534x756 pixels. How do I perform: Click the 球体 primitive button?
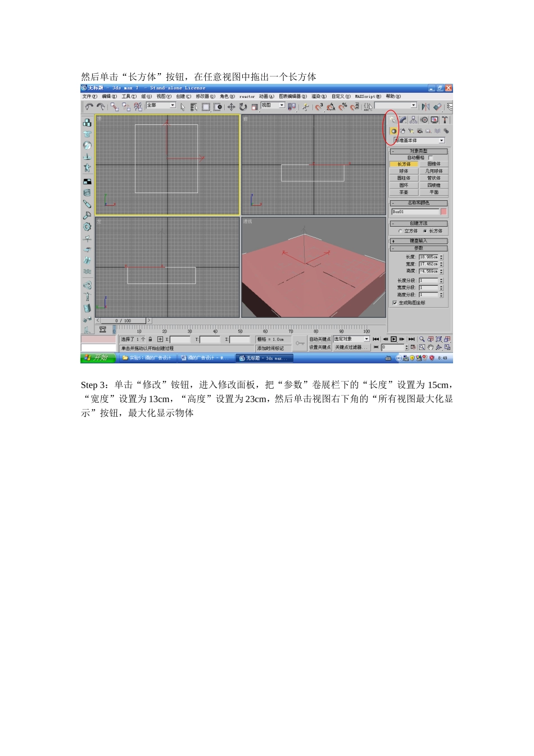(404, 171)
